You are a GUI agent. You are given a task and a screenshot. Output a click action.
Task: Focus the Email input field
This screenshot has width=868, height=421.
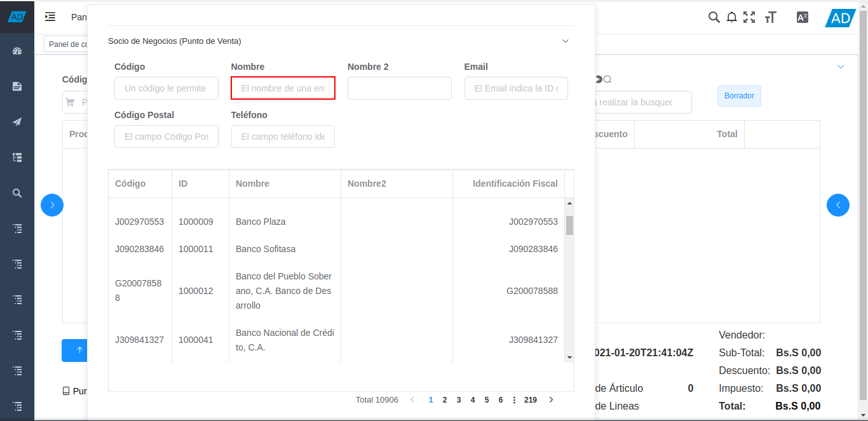(516, 88)
